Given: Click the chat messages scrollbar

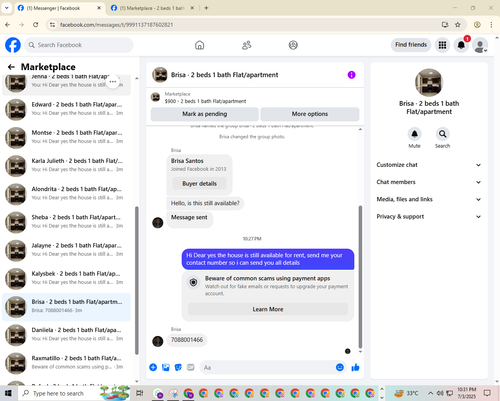Looking at the screenshot, I should (360, 277).
